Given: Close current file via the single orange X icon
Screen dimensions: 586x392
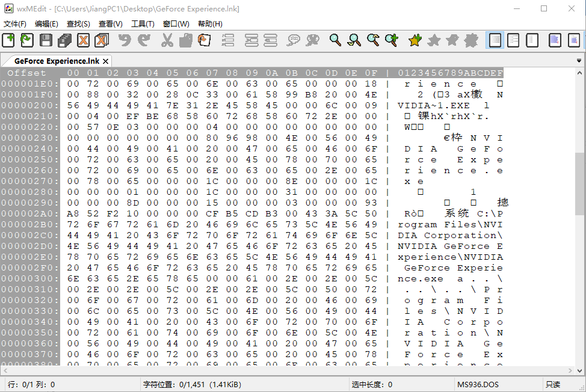Looking at the screenshot, I should pyautogui.click(x=84, y=40).
